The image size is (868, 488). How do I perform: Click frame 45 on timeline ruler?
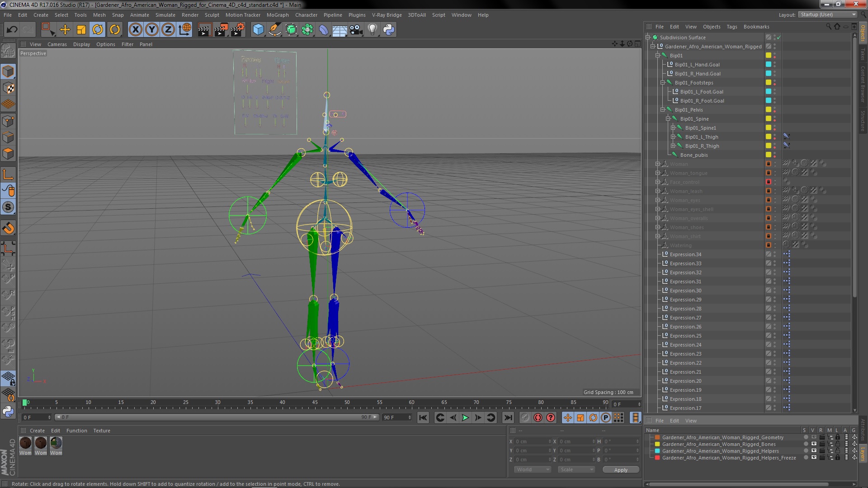pos(315,402)
